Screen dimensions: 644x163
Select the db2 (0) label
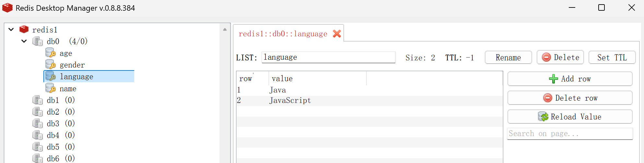coord(61,112)
